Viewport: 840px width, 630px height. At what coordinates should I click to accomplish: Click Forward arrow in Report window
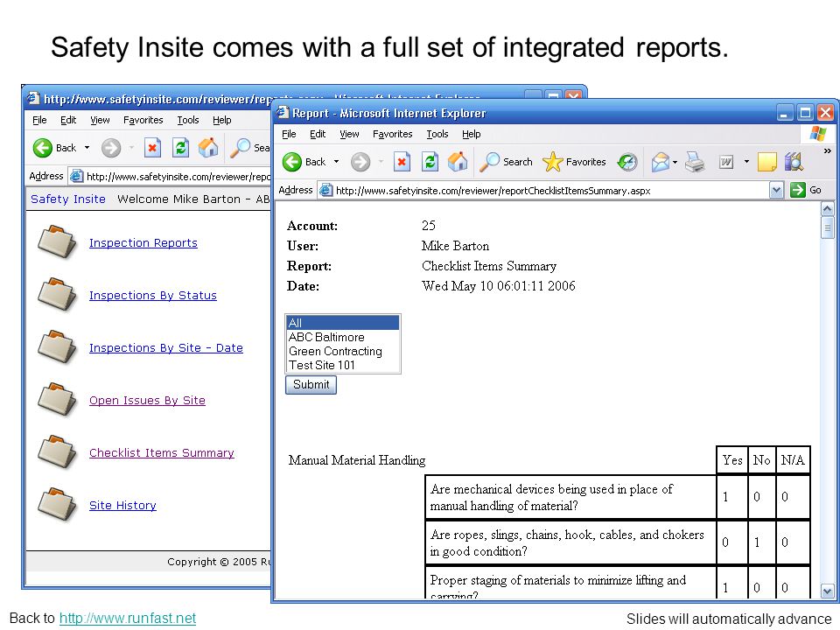tap(360, 162)
